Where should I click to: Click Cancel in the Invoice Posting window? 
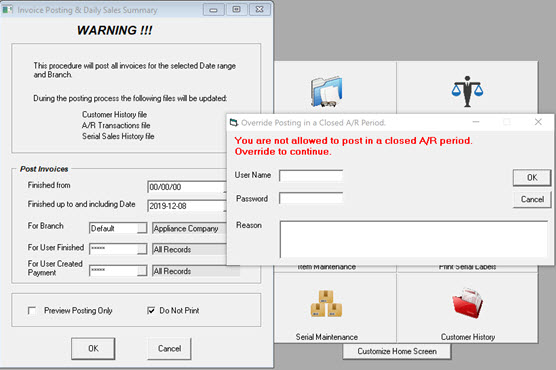click(169, 348)
